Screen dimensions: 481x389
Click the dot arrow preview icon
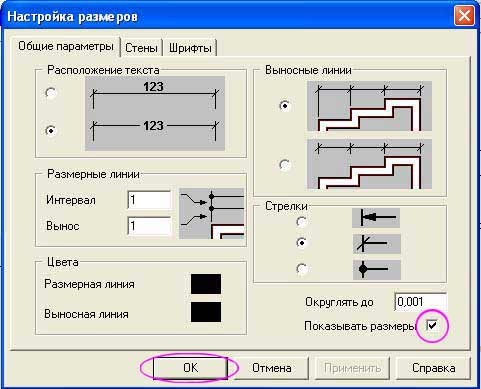[x=377, y=270]
